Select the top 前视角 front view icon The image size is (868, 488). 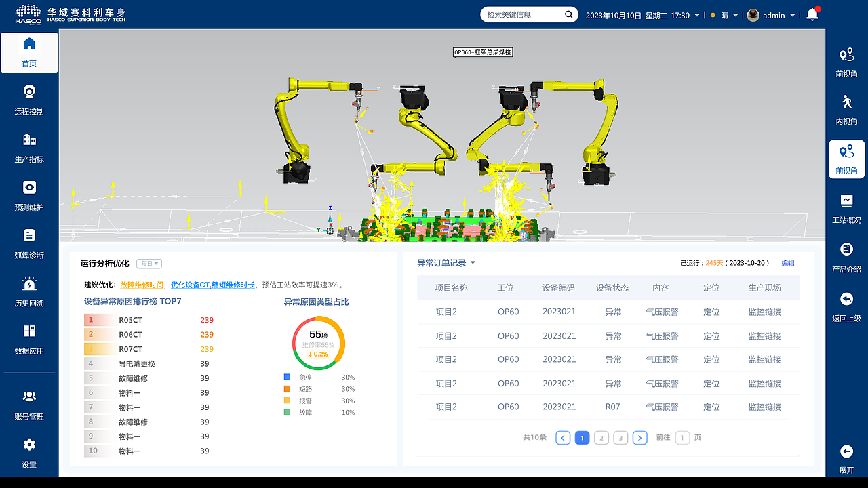846,56
